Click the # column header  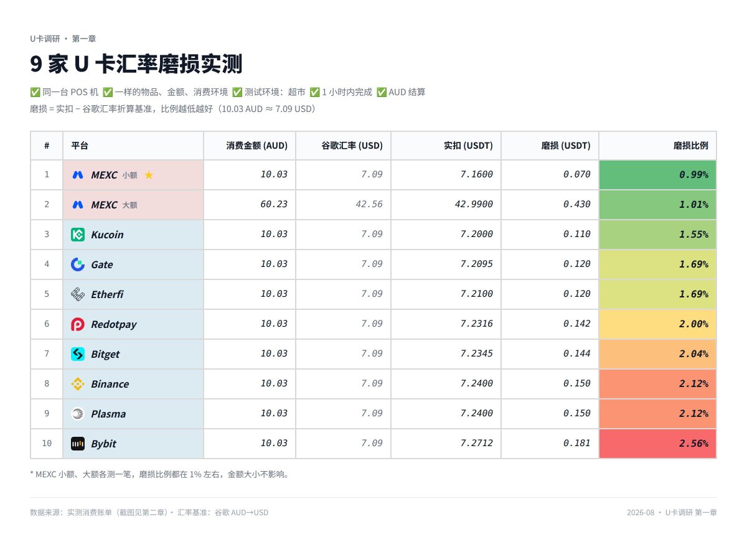coord(47,146)
